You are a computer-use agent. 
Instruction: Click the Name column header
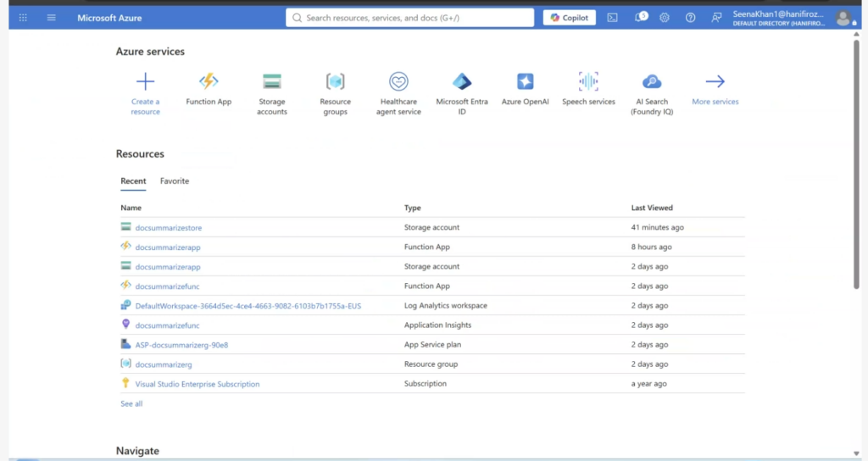click(x=131, y=208)
